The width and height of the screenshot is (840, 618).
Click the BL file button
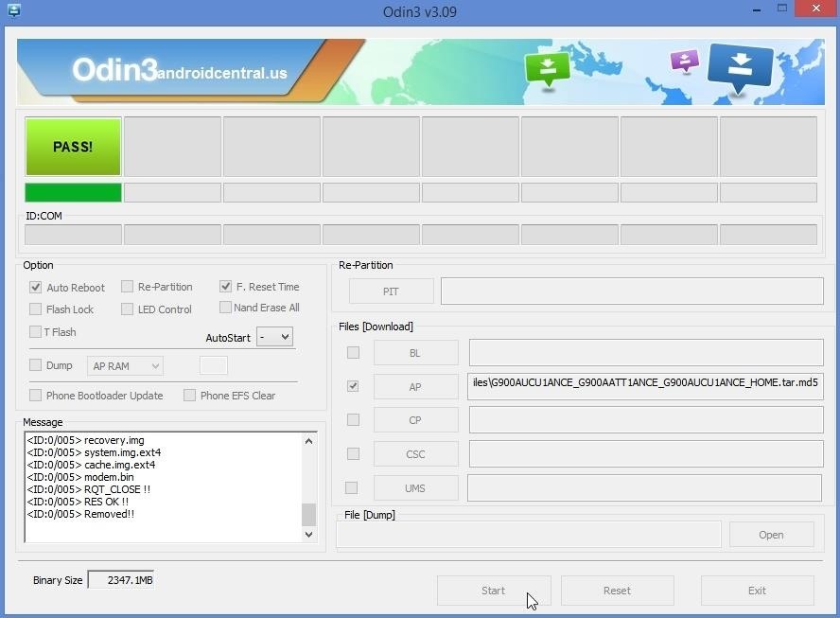point(415,353)
